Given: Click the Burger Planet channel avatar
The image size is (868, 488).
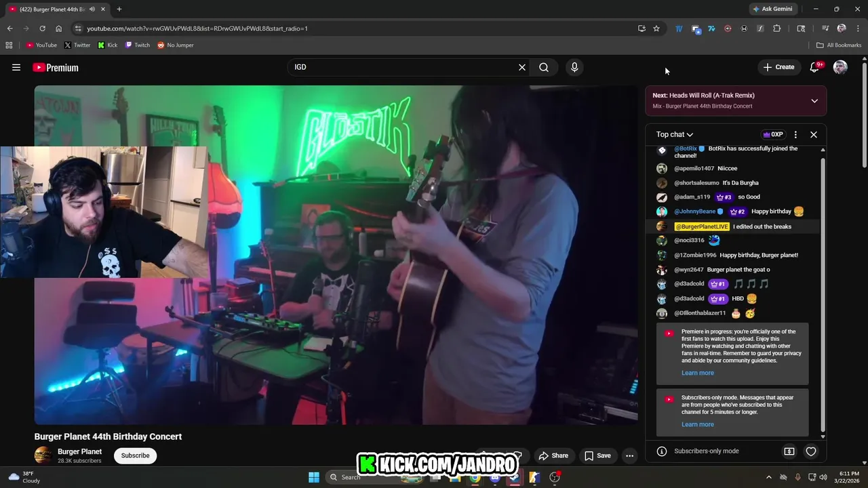Looking at the screenshot, I should (x=43, y=455).
